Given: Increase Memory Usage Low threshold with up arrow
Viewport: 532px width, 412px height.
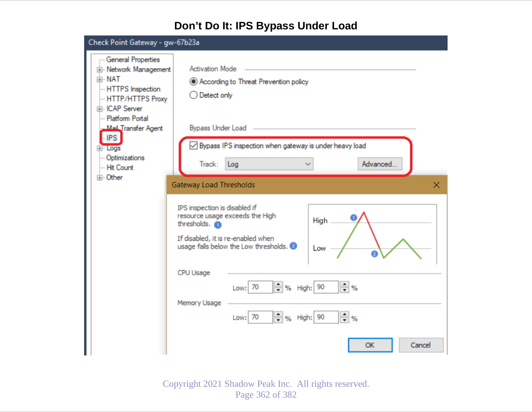Looking at the screenshot, I should [278, 314].
